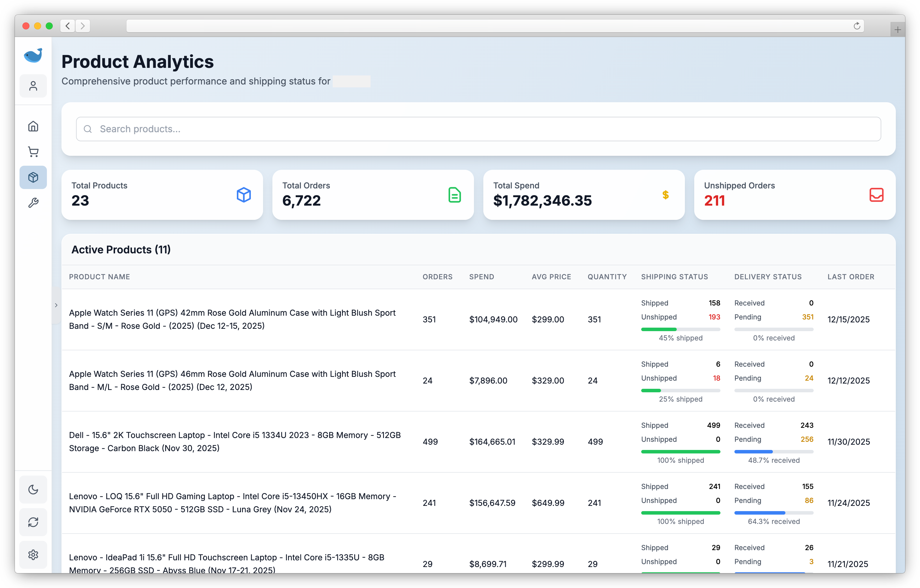The image size is (920, 588).
Task: Toggle dark mode with the moon icon
Action: pos(33,490)
